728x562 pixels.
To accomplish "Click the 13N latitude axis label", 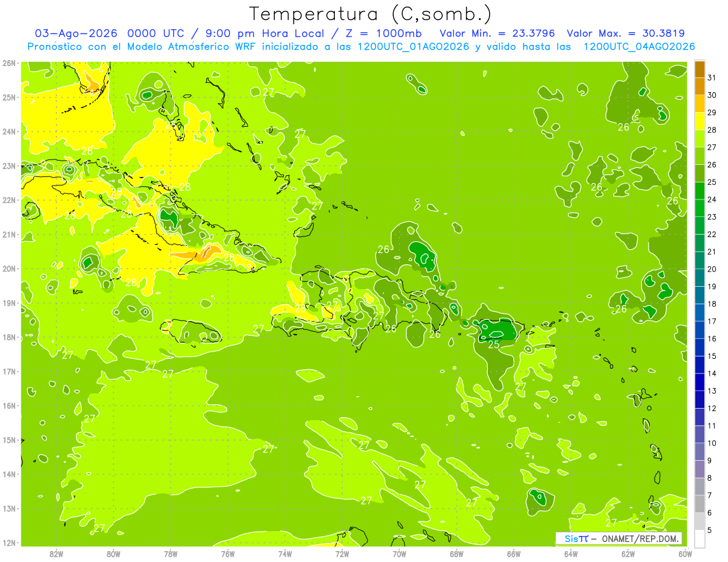I will click(8, 509).
